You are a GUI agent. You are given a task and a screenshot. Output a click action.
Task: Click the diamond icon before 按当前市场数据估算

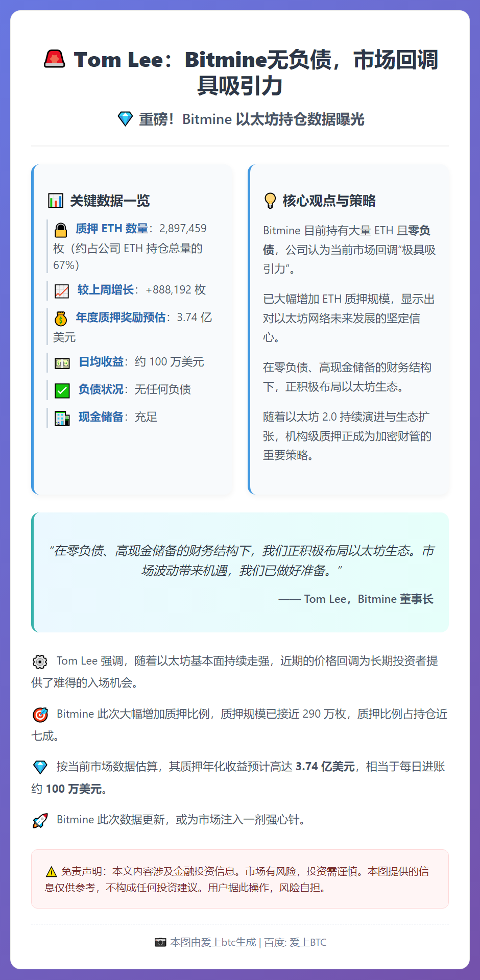40,767
